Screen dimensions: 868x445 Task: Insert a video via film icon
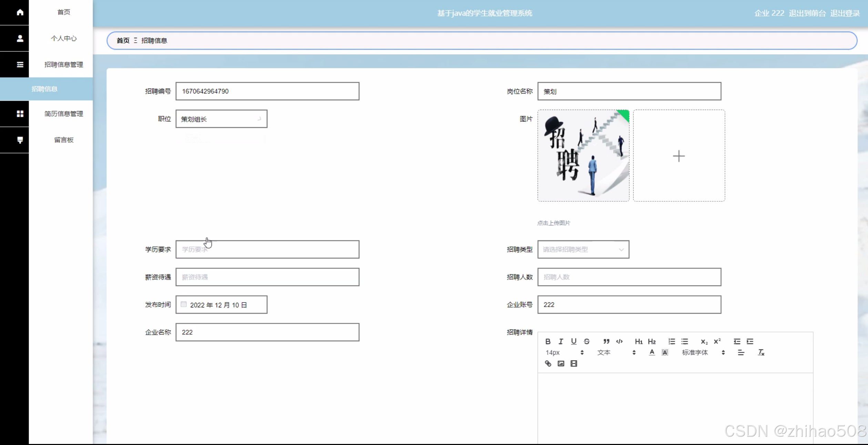[574, 363]
